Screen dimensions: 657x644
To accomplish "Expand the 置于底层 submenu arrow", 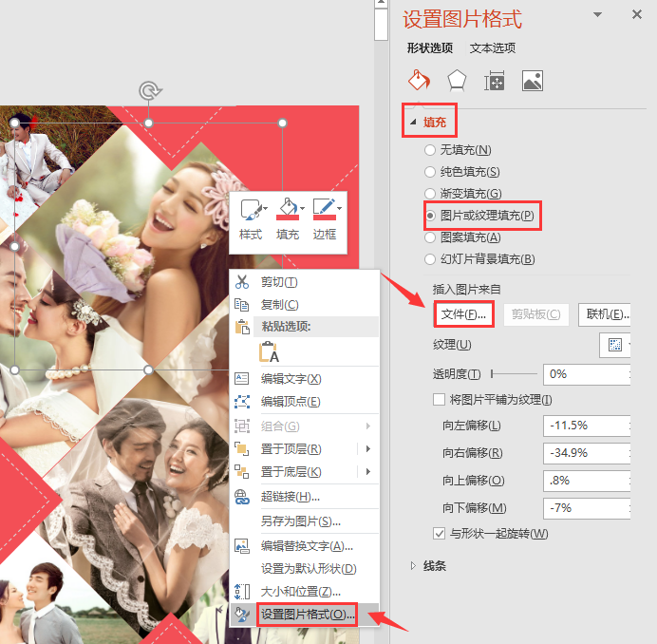I will point(368,472).
